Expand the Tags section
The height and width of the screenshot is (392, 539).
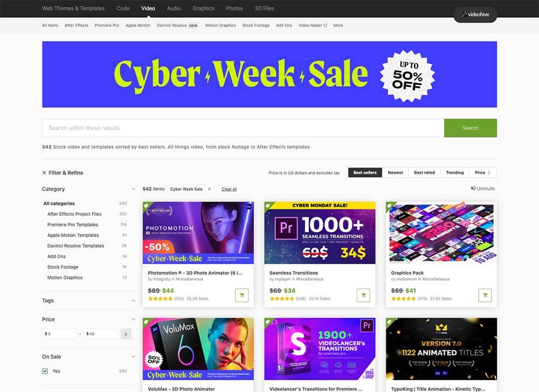(x=133, y=300)
